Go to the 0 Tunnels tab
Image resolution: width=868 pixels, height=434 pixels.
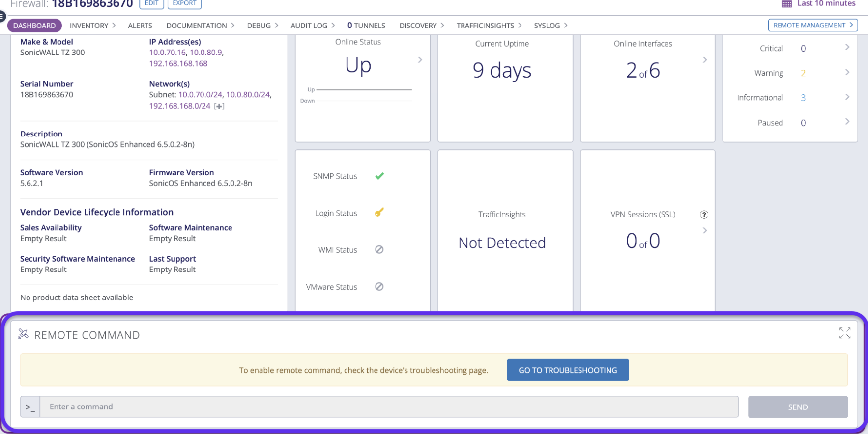point(366,26)
